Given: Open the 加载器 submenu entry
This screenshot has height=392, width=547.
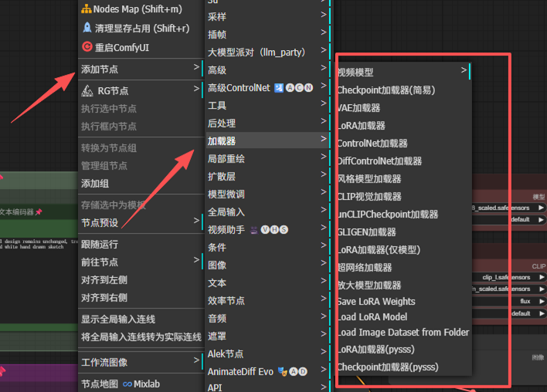Looking at the screenshot, I should click(x=263, y=141).
